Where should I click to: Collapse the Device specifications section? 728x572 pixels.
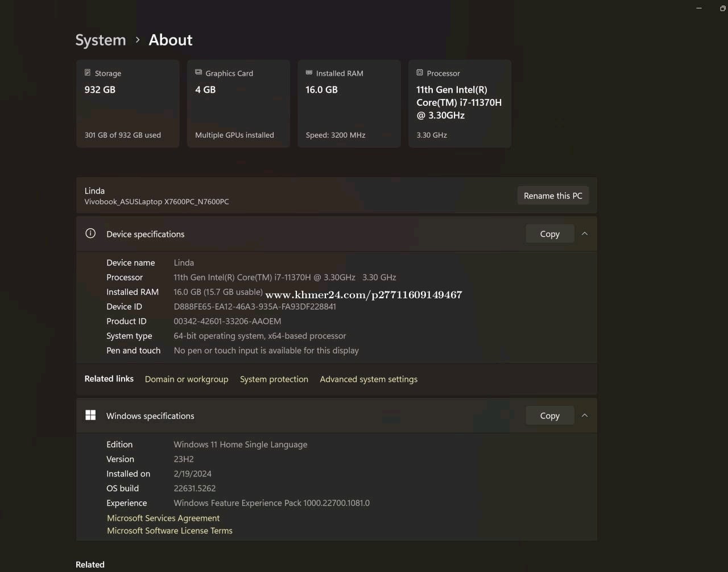point(585,234)
